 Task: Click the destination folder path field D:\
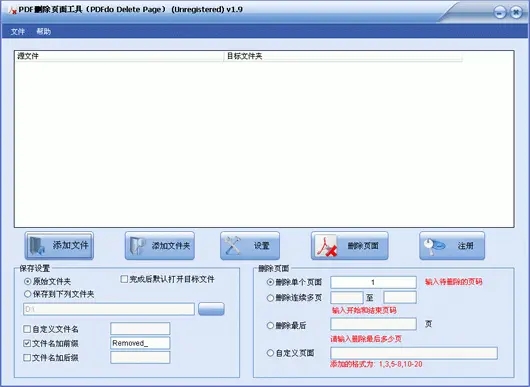tap(109, 309)
